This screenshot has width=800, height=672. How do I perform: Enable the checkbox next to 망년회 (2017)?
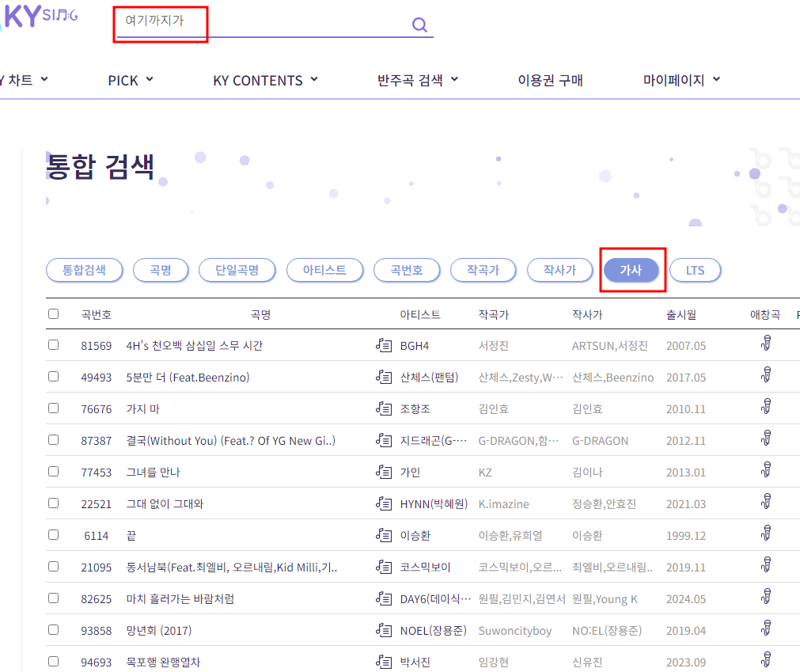point(53,629)
